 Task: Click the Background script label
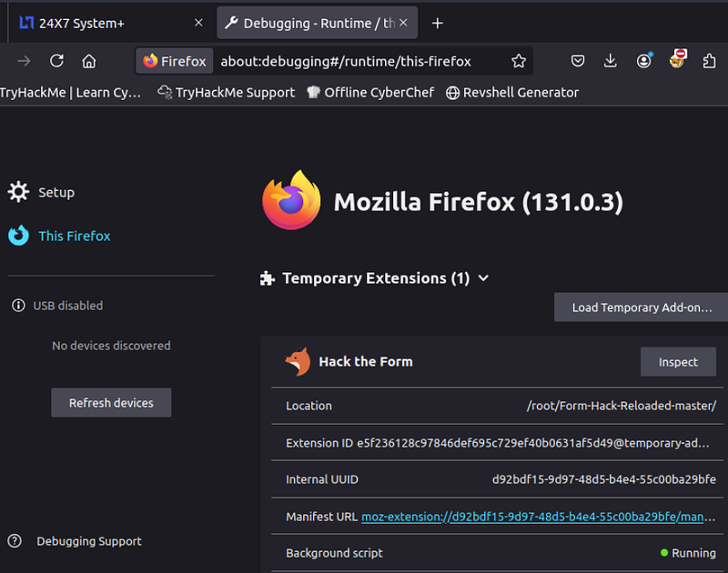(x=334, y=553)
